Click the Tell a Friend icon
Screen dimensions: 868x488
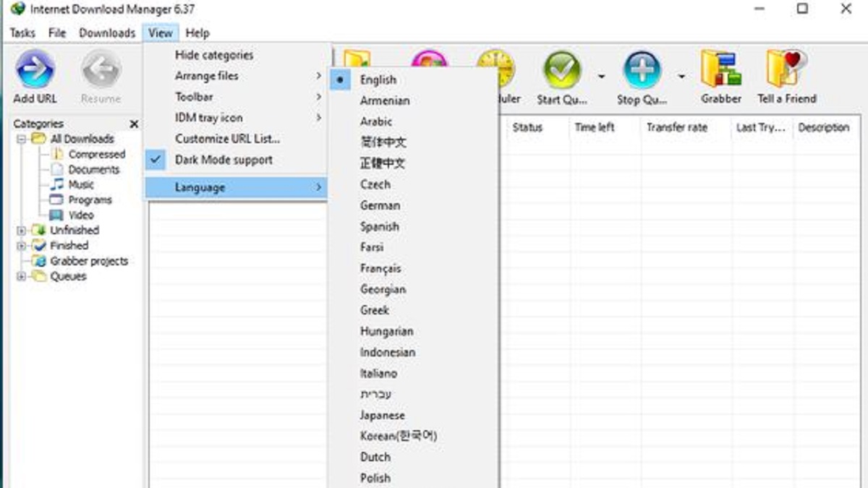(x=786, y=70)
